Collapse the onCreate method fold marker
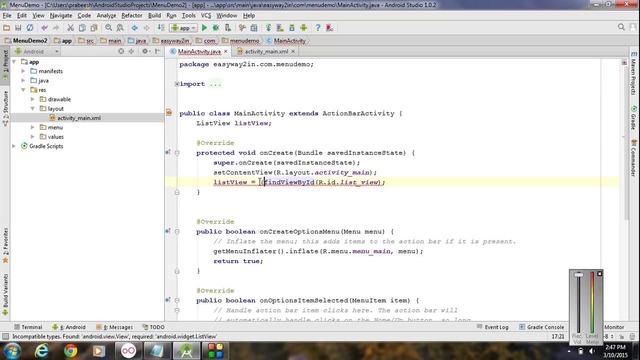Image resolution: width=640 pixels, height=360 pixels. [177, 153]
